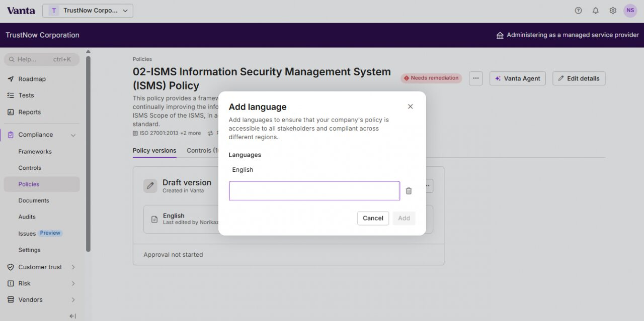Click the empty language input field

click(314, 191)
